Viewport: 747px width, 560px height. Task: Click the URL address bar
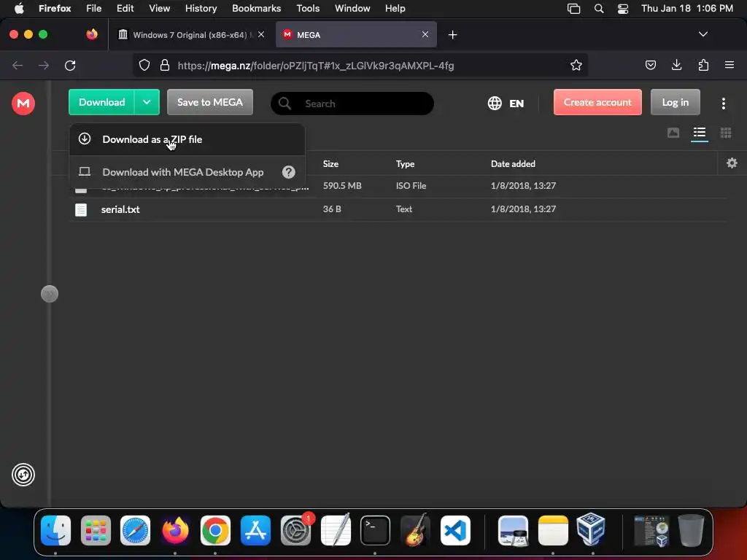(x=360, y=65)
